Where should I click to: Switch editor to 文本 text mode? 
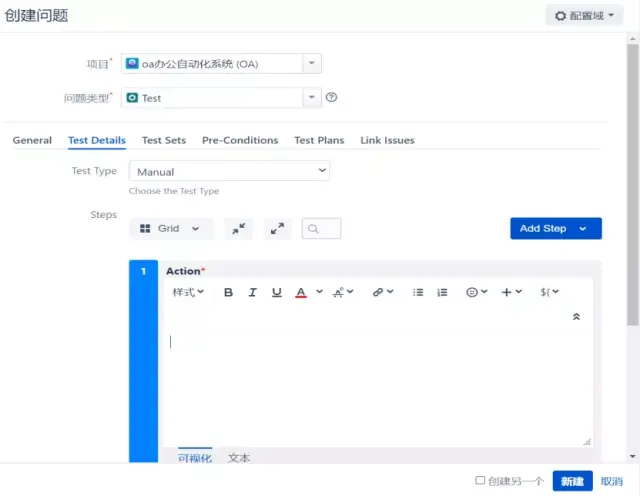click(x=239, y=458)
